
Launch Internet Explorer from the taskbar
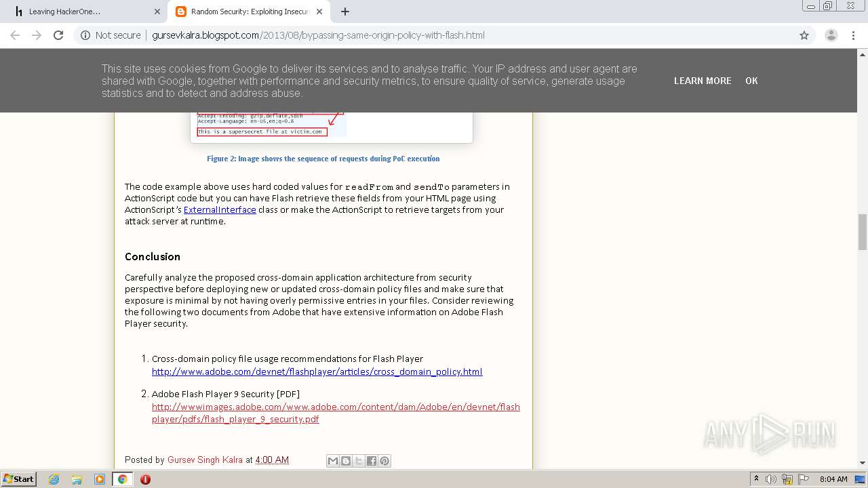click(54, 479)
